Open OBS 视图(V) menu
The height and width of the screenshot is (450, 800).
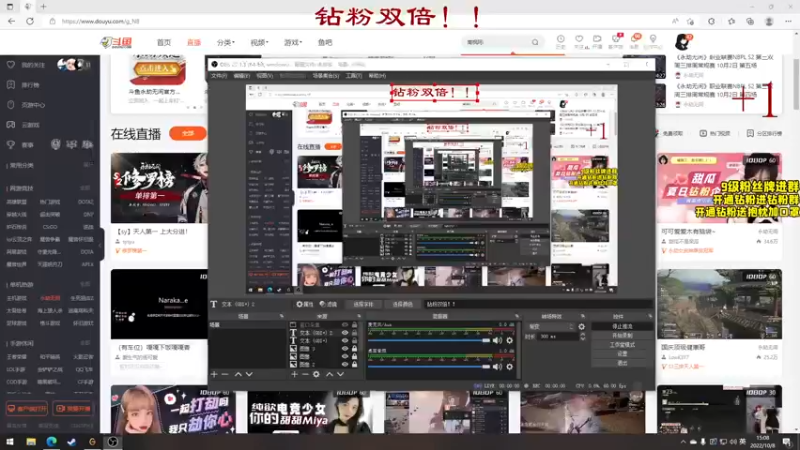point(264,76)
